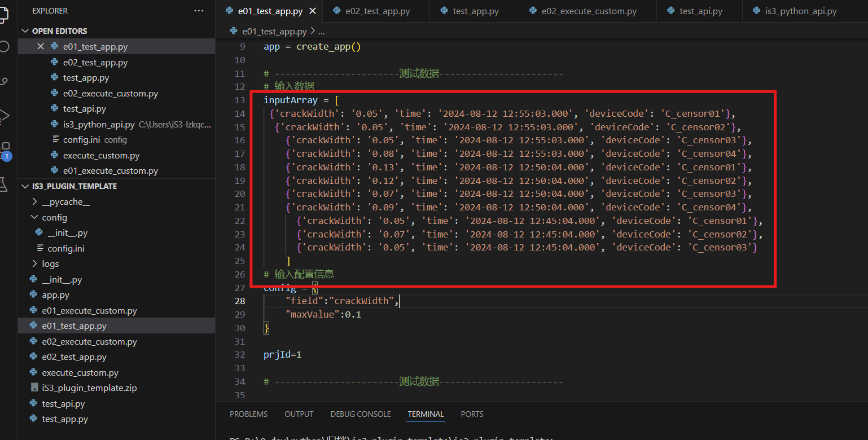Open e02_test_app.py in project file tree

tap(116, 357)
